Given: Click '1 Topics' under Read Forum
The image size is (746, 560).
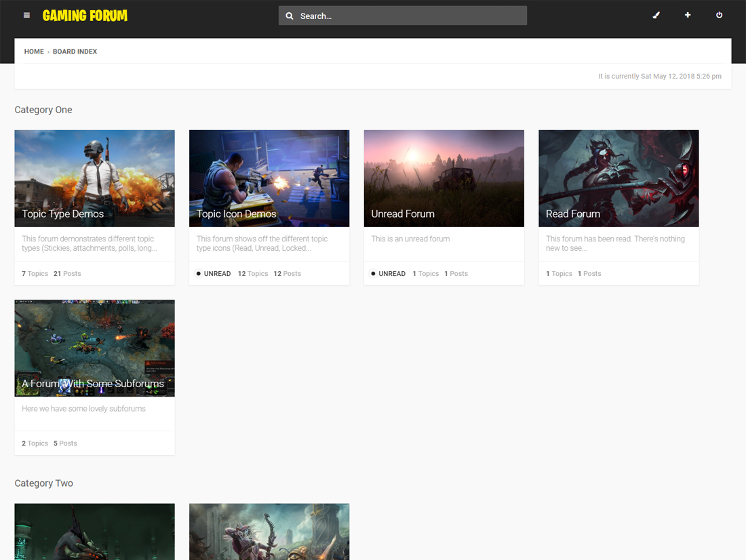Looking at the screenshot, I should pos(559,274).
